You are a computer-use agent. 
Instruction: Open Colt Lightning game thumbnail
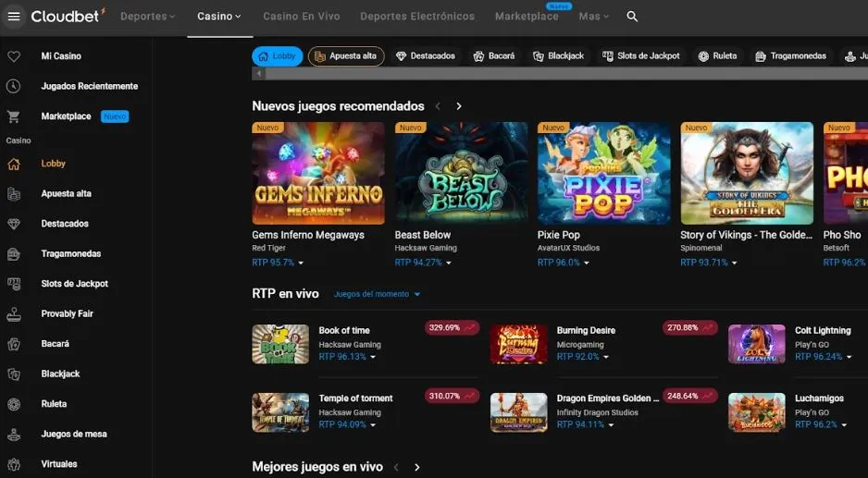[757, 344]
